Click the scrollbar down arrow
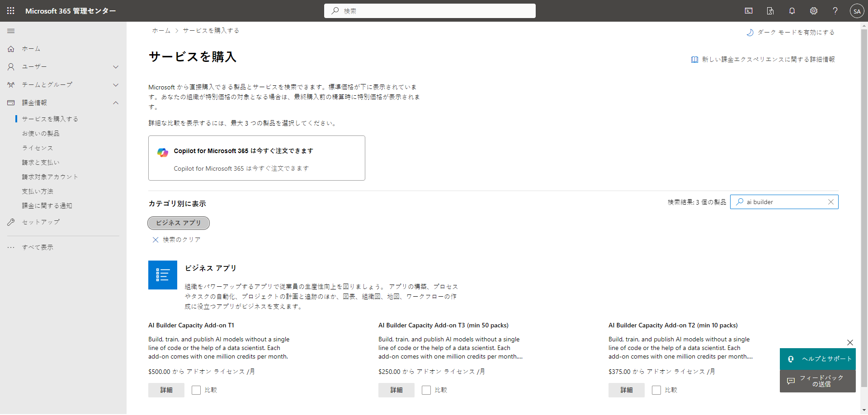 click(x=864, y=410)
